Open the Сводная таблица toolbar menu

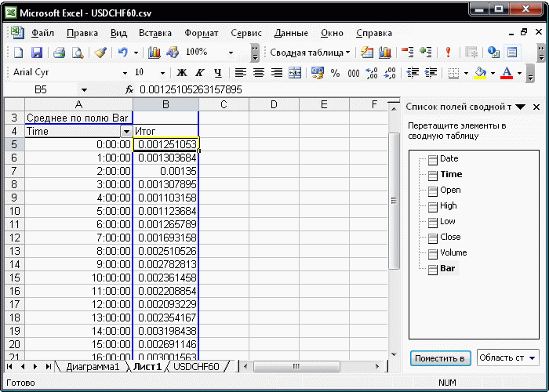pos(310,53)
